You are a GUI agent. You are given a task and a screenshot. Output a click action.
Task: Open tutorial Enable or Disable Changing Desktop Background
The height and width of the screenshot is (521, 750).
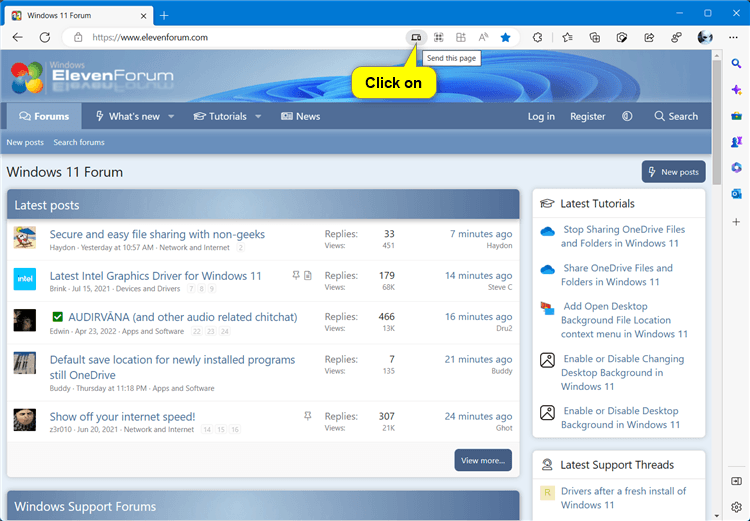point(622,373)
